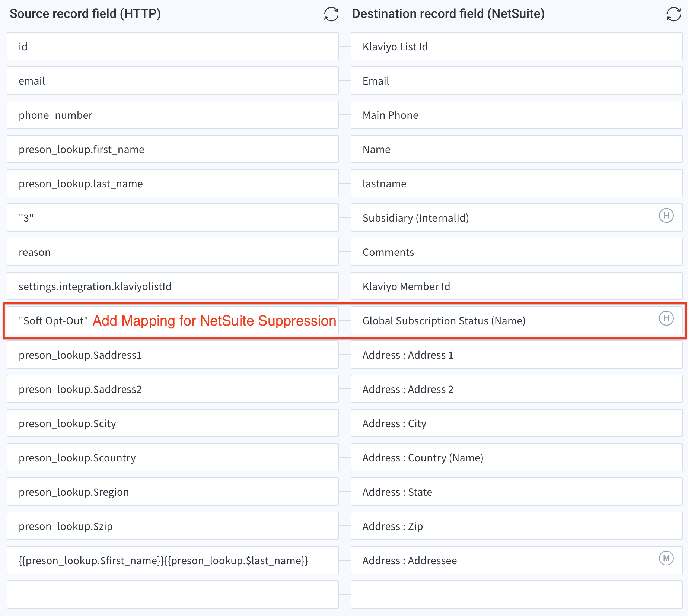Select the hard-coded "3" source field
Viewport: 688px width, 616px height.
173,217
